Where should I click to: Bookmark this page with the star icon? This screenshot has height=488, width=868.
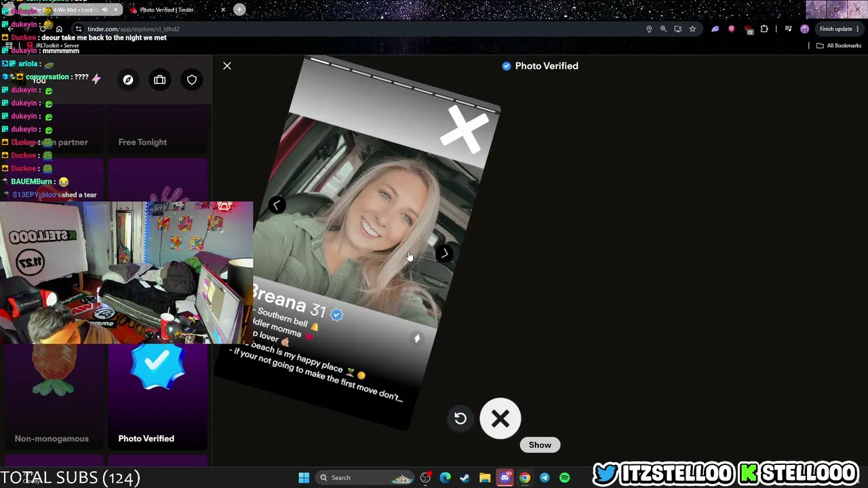692,29
